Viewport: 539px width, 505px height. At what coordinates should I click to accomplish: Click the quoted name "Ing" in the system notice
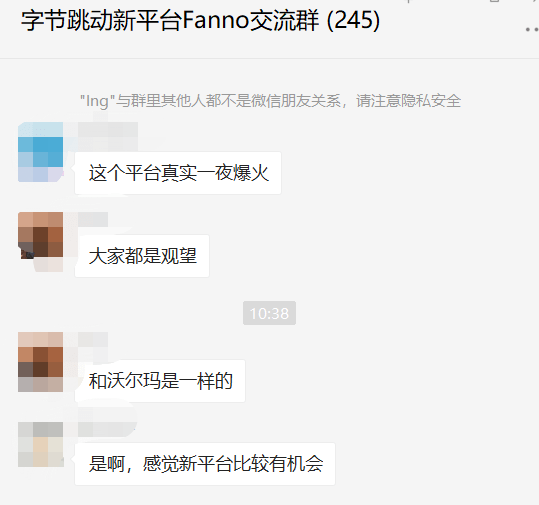point(95,101)
